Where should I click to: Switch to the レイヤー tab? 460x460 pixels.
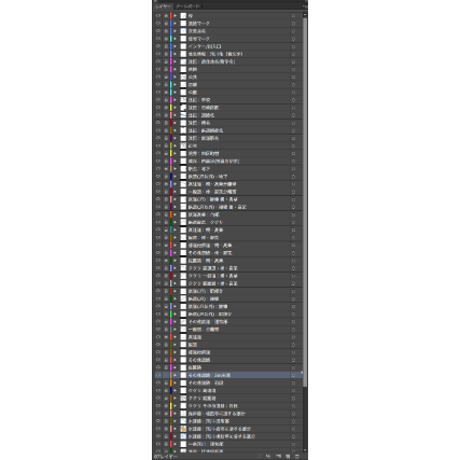click(x=163, y=6)
